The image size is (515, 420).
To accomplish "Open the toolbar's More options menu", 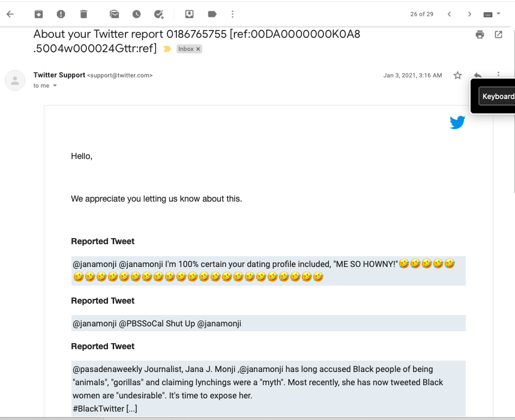I will 233,14.
